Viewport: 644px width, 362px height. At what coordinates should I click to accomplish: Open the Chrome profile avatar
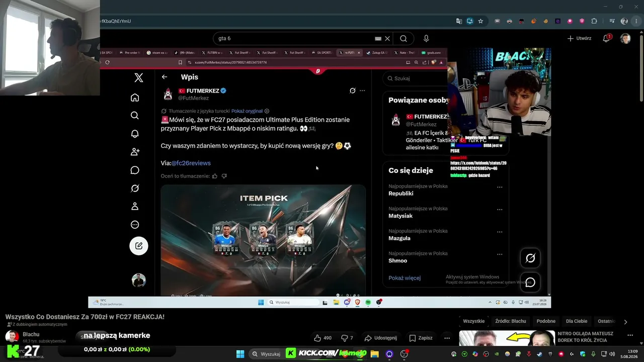pos(624,21)
